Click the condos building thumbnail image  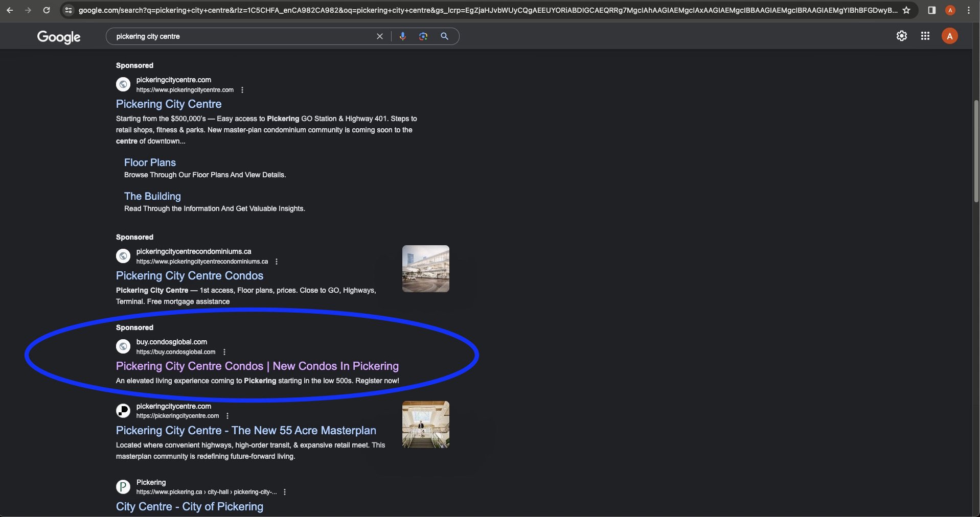click(x=426, y=269)
